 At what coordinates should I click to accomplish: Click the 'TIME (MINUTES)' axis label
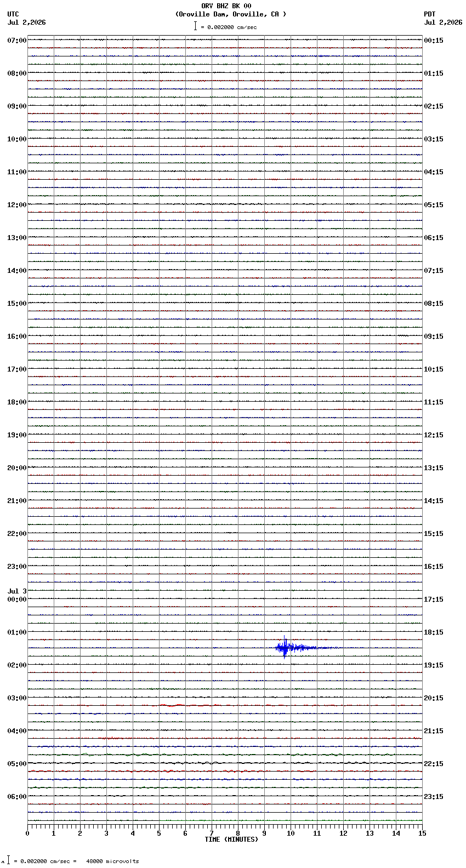[x=231, y=840]
